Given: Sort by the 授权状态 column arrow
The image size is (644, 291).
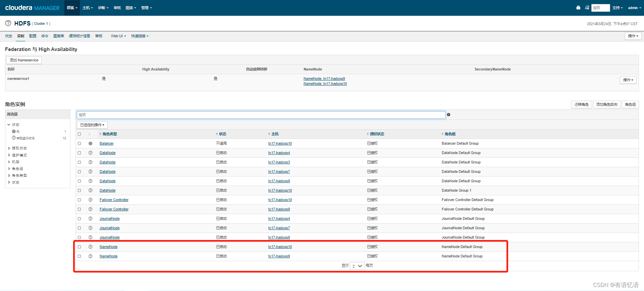Looking at the screenshot, I should 368,134.
